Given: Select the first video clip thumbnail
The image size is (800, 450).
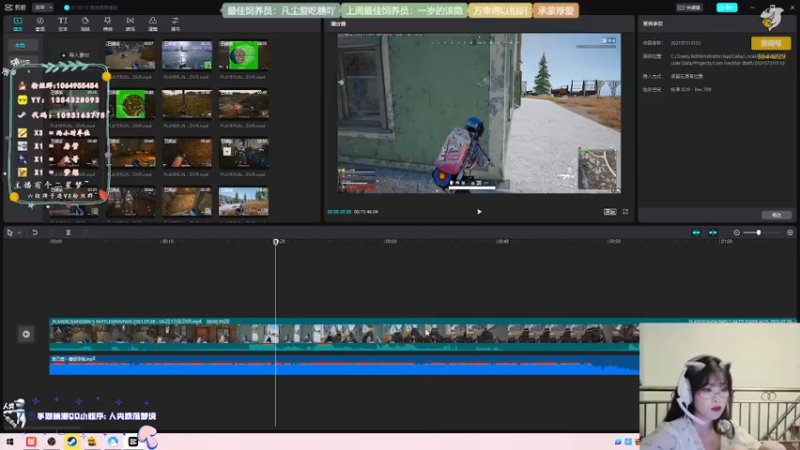Looking at the screenshot, I should [x=130, y=55].
